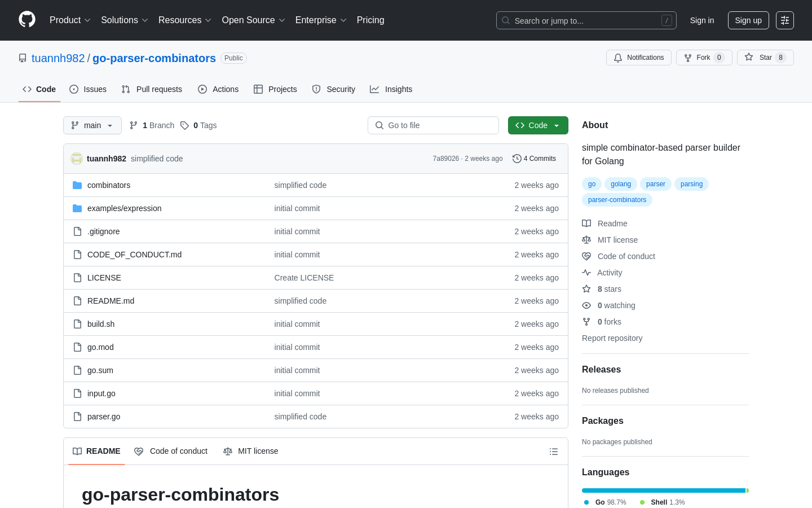View 8 stars list
This screenshot has width=812, height=508.
(x=602, y=289)
